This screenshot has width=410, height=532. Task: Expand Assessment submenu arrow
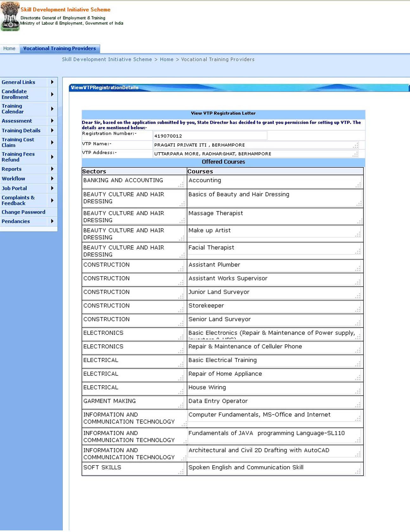[52, 121]
